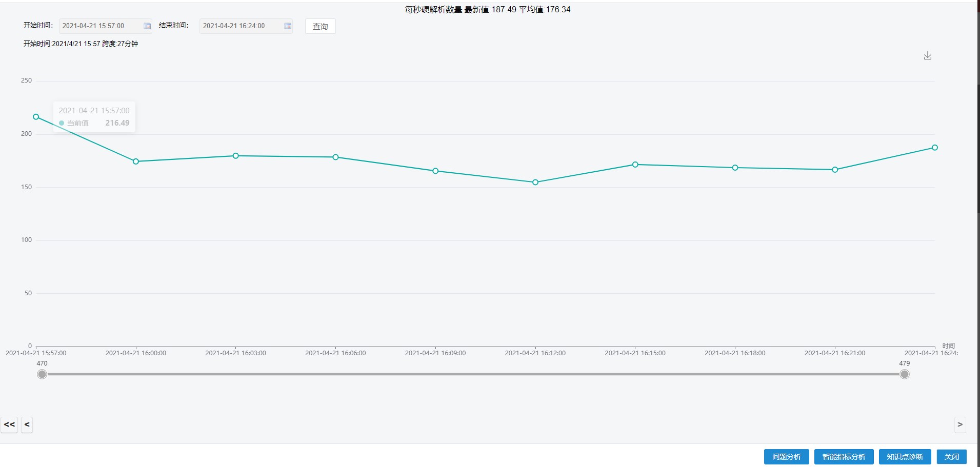Open the start time calendar picker icon
This screenshot has height=467, width=980.
pyautogui.click(x=147, y=26)
